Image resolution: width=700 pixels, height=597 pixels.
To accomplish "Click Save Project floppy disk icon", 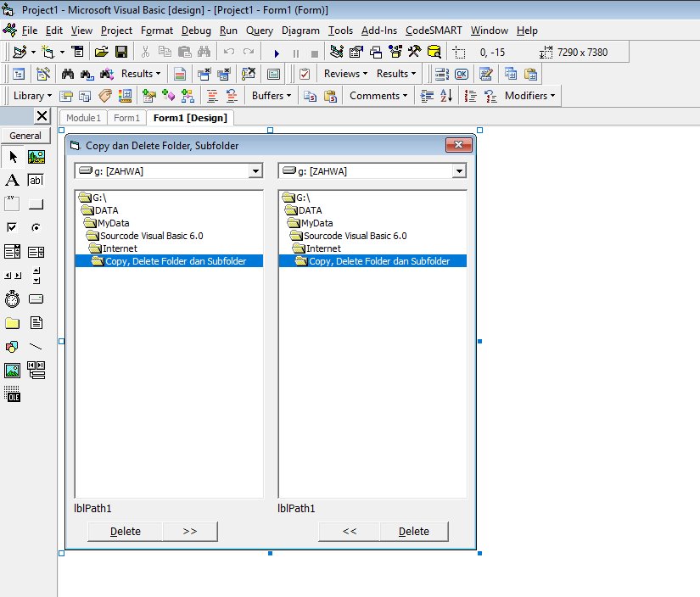I will tap(121, 53).
